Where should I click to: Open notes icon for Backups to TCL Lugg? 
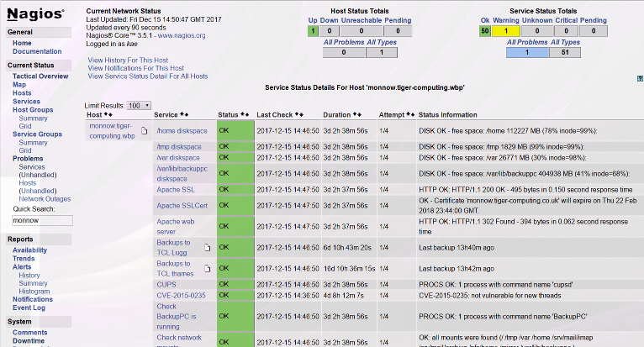(x=208, y=248)
